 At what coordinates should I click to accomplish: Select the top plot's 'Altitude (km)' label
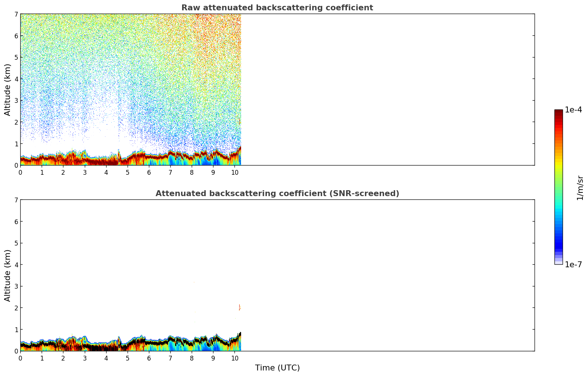8,90
